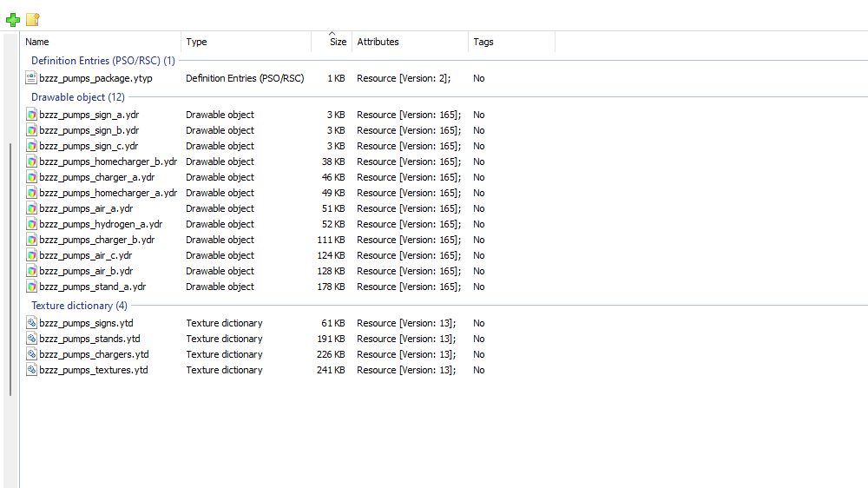Click the bzzz_pumps_chargers.ytd texture icon
This screenshot has width=868, height=488.
(31, 354)
